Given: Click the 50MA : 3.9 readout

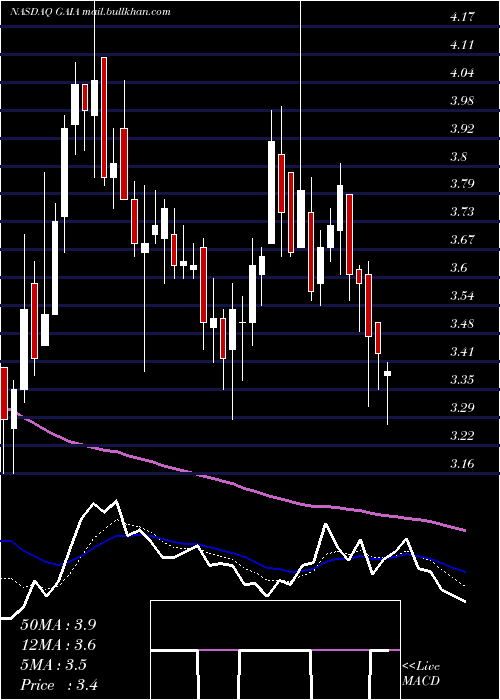Looking at the screenshot, I should coord(58,624).
